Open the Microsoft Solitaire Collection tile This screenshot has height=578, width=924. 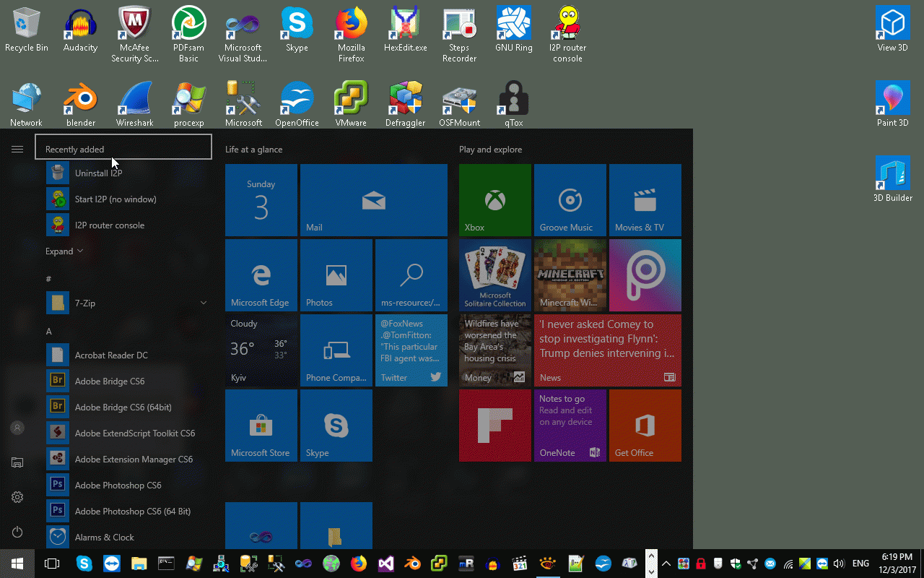click(x=495, y=275)
